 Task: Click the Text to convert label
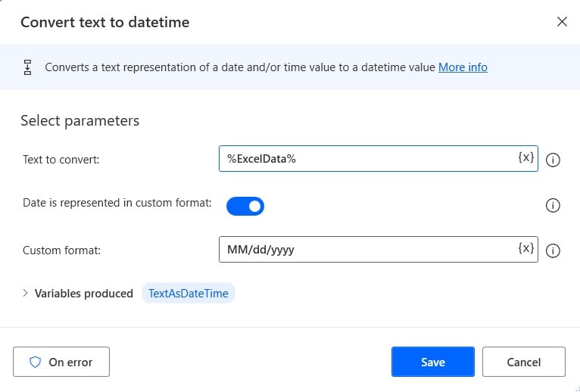[x=61, y=160]
